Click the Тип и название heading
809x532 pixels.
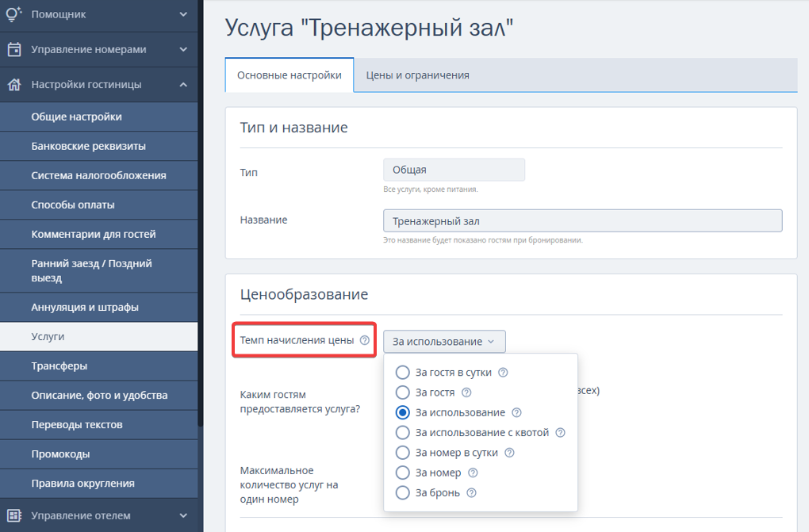coord(293,128)
